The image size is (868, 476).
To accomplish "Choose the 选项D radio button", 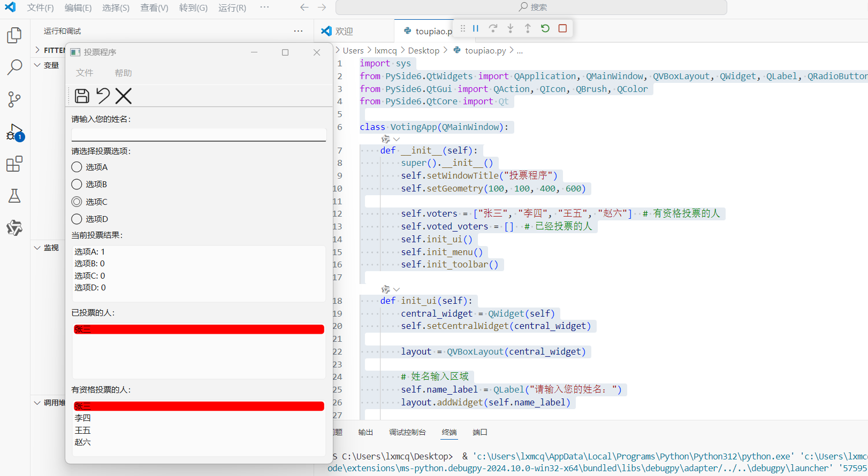I will point(77,219).
